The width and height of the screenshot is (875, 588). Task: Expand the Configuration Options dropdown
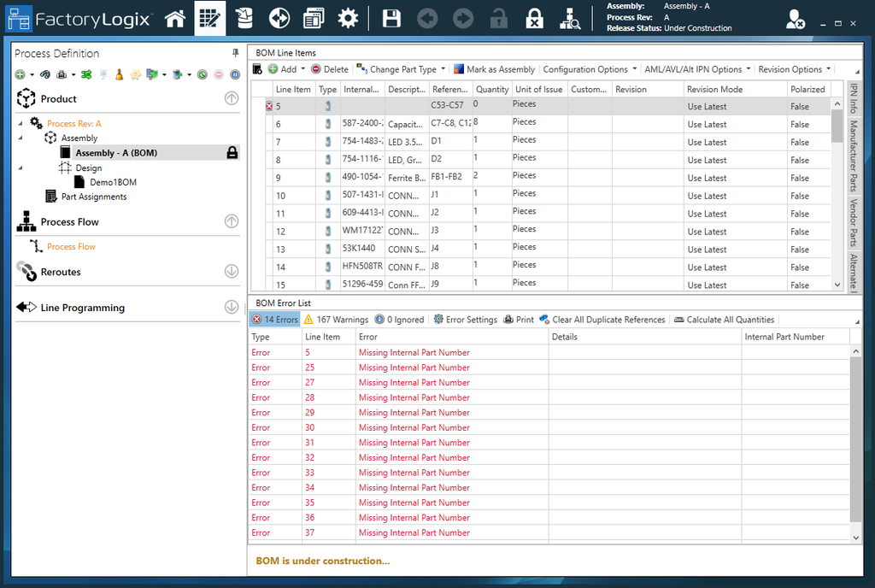590,69
